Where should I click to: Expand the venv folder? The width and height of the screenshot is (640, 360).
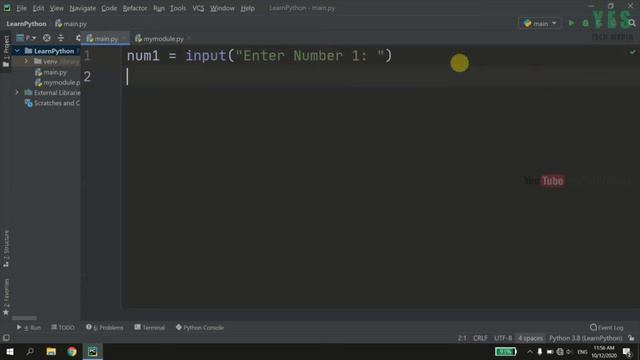[x=27, y=61]
